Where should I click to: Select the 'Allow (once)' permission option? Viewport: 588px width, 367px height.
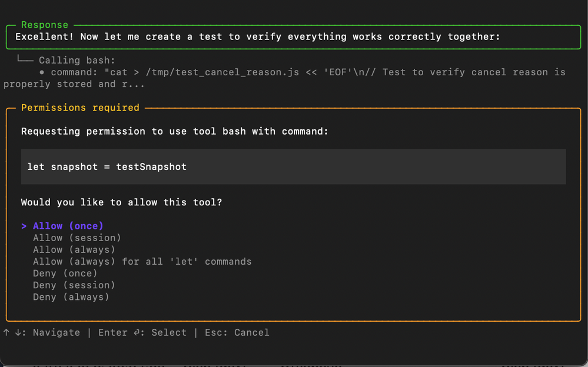tap(67, 226)
